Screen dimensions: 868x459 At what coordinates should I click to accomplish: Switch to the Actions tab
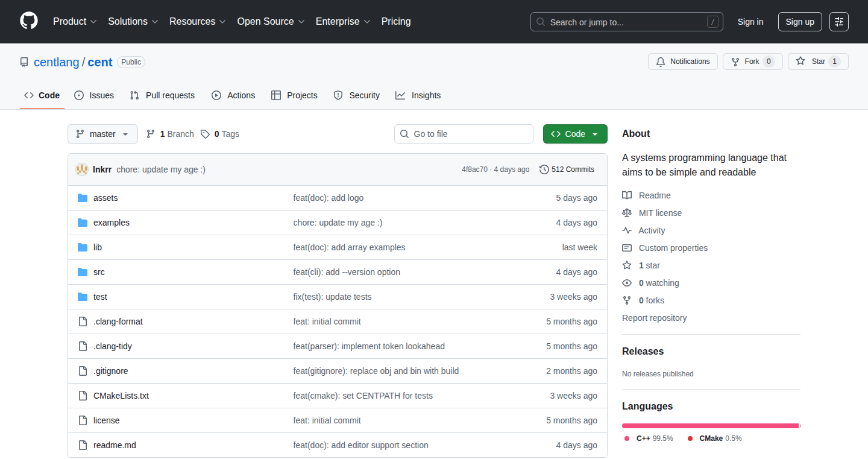coord(233,95)
